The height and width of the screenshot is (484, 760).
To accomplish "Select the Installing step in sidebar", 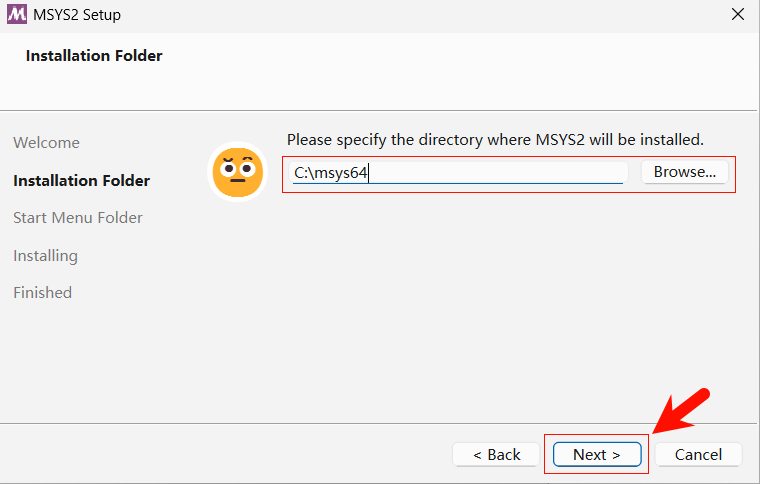I will [45, 256].
